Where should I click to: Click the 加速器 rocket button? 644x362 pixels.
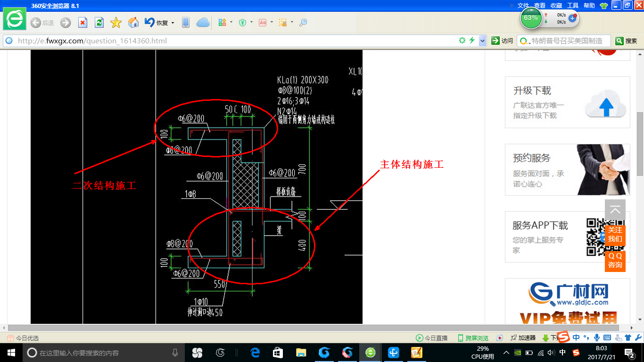523,338
